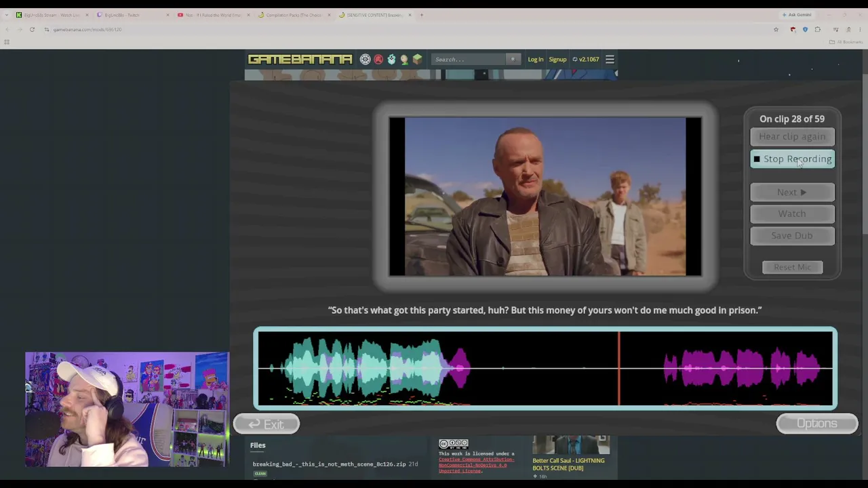Click the search magnifier button
This screenshot has height=488, width=868.
click(513, 60)
